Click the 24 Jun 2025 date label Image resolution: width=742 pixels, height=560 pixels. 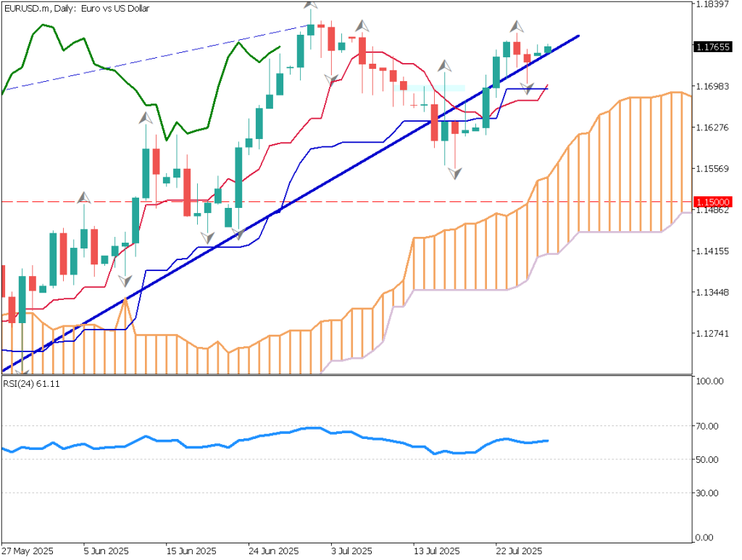pos(273,551)
